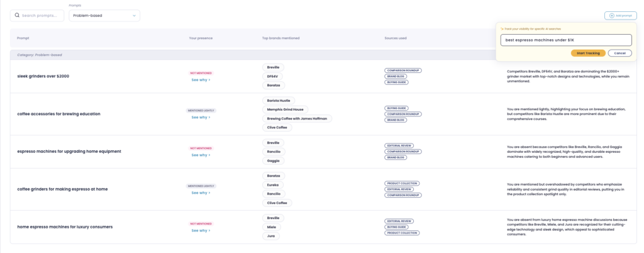Image resolution: width=644 pixels, height=253 pixels.
Task: Select the prompt sleek grinders over $2000
Action: pyautogui.click(x=43, y=76)
